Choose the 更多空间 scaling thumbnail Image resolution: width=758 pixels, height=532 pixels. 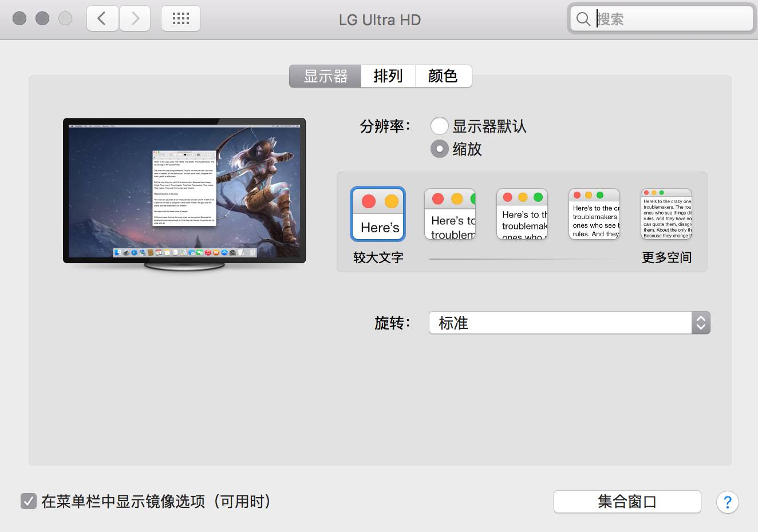coord(666,214)
